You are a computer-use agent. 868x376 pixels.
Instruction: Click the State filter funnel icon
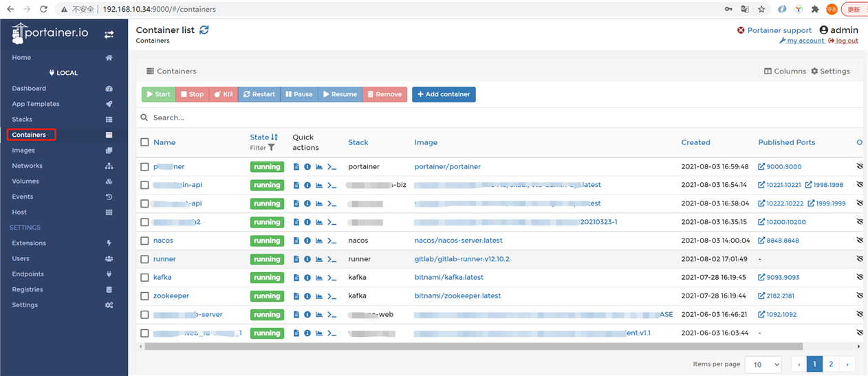[272, 148]
